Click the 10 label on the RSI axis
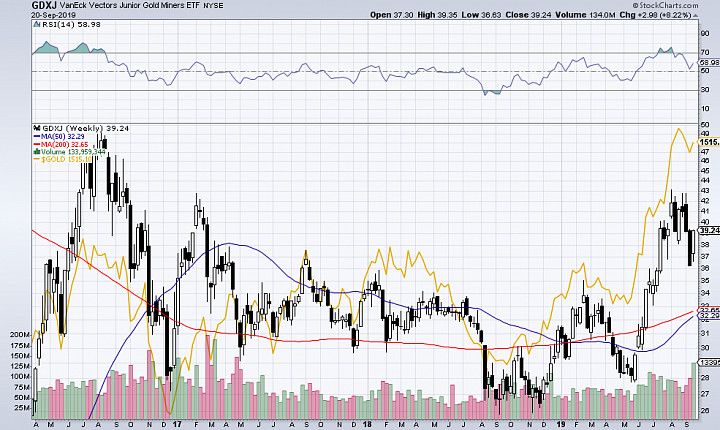 point(704,109)
